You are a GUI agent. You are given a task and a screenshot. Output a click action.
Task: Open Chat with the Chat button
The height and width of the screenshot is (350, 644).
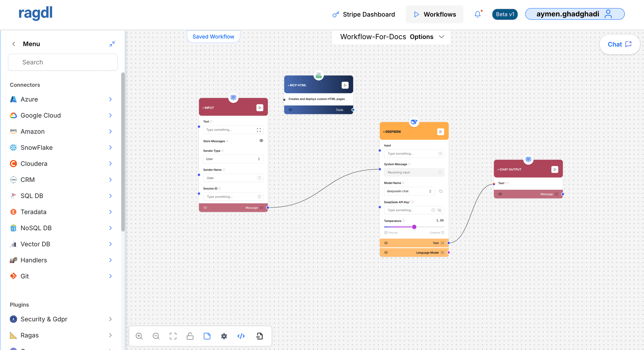tap(619, 44)
